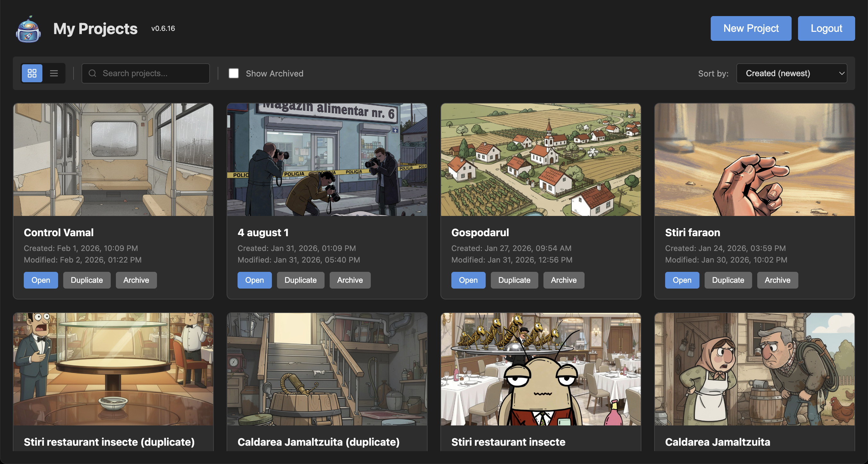The image size is (868, 464).
Task: Click the Search projects input field
Action: pyautogui.click(x=152, y=73)
